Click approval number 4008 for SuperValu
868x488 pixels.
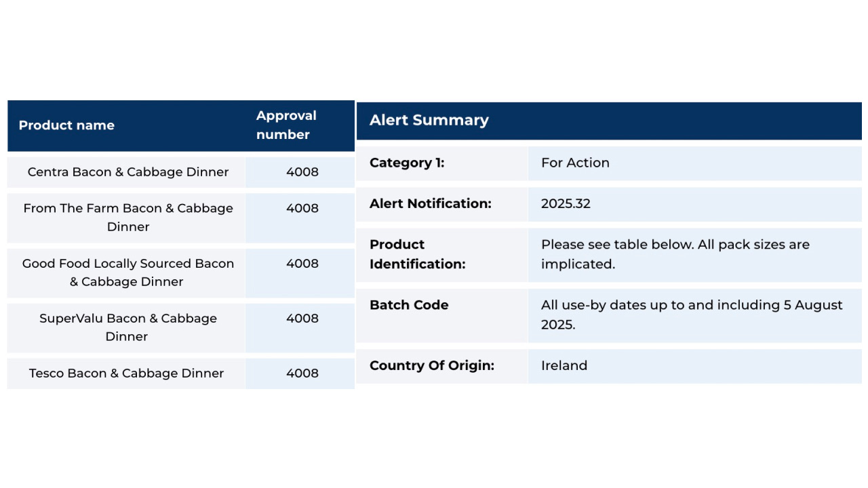tap(302, 319)
